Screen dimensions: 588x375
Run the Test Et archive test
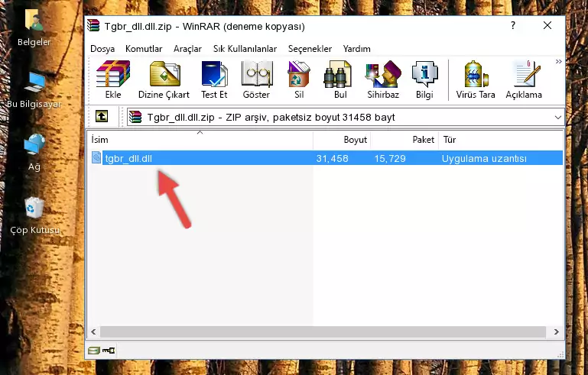pyautogui.click(x=214, y=79)
